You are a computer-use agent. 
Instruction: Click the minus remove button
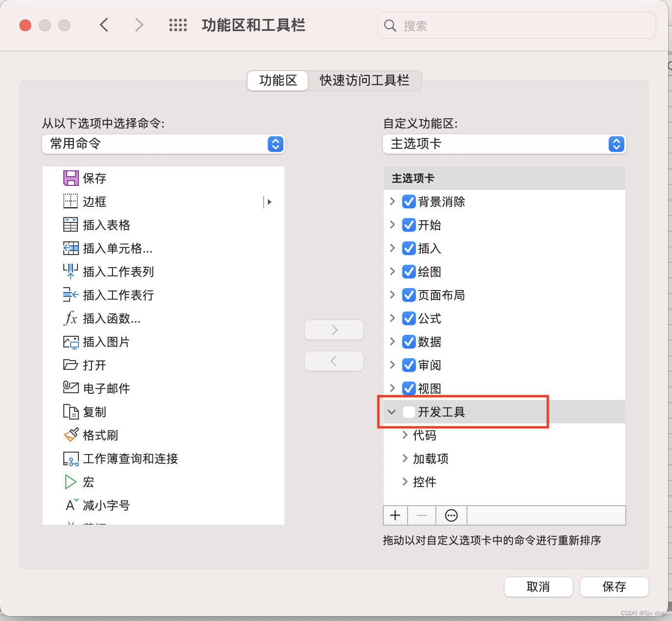pyautogui.click(x=422, y=515)
